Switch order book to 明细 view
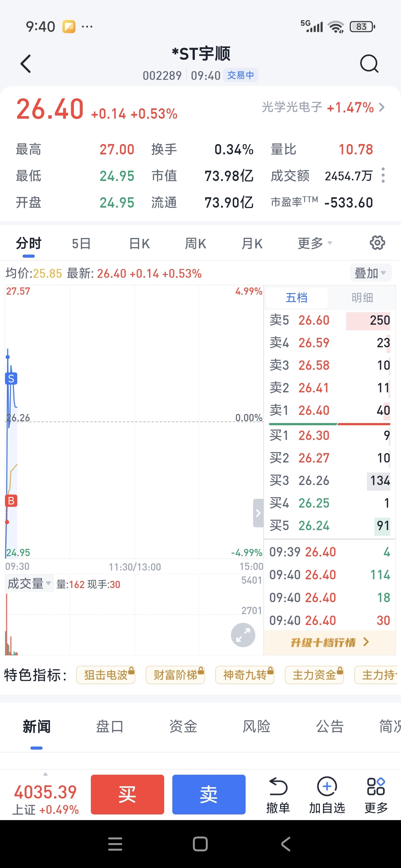This screenshot has width=401, height=868. 362,298
